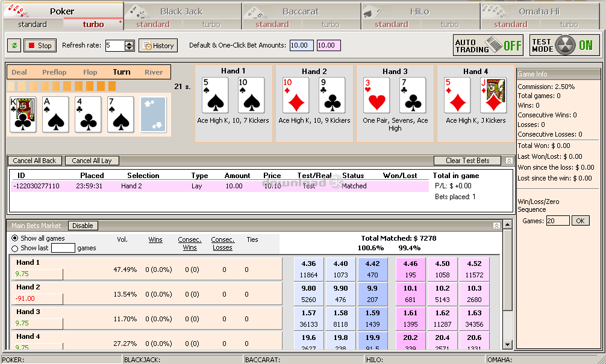
Task: Switch to the Black Jack game tab
Action: coord(181,11)
